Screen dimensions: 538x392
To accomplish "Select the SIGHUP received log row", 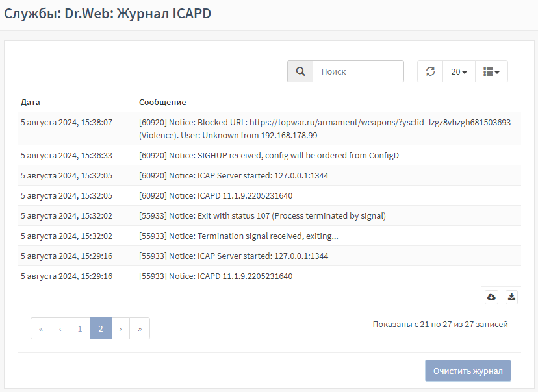I will [269, 155].
